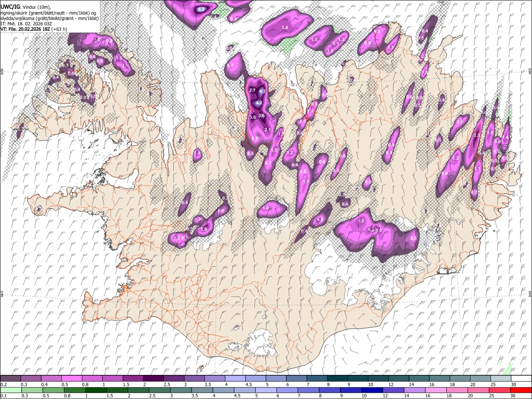Select the darkest purple swatch labeled 2

pos(153,378)
